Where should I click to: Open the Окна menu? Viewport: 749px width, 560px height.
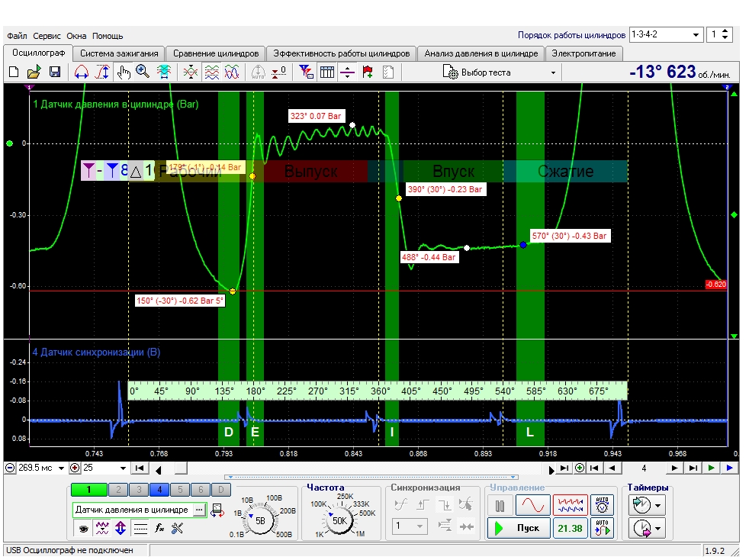(76, 36)
